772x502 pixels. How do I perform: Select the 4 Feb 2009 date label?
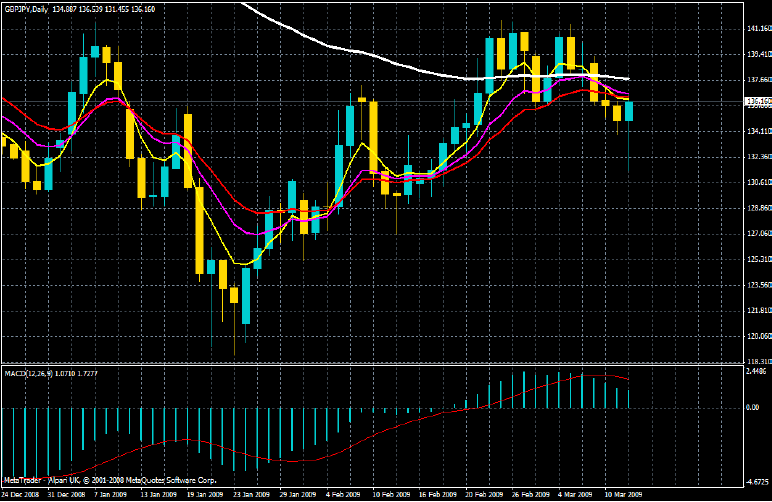point(343,494)
